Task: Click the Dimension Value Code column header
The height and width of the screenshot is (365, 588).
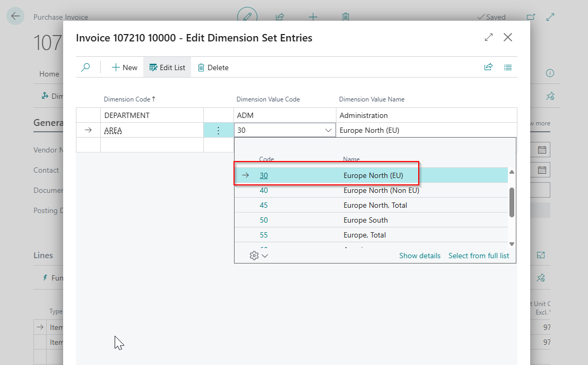Action: pos(268,99)
